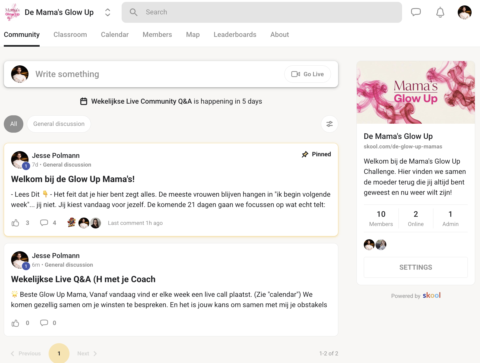Open the Classroom tab
The height and width of the screenshot is (363, 480).
[x=70, y=35]
